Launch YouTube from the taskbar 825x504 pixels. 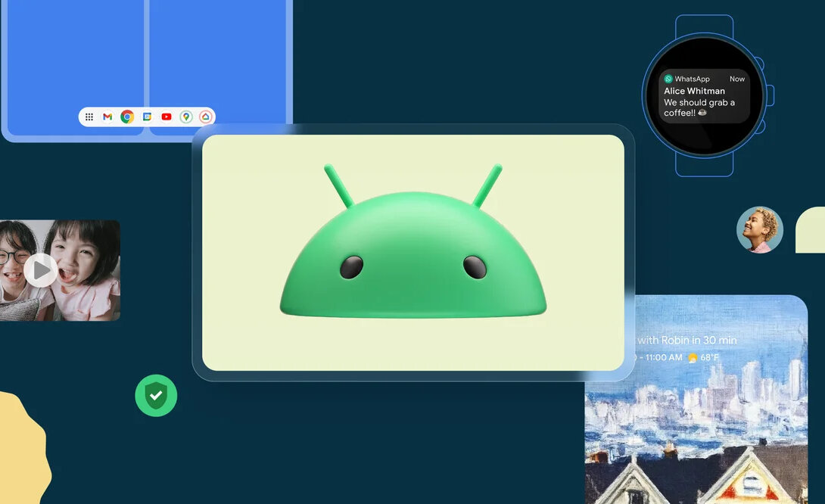coord(167,117)
